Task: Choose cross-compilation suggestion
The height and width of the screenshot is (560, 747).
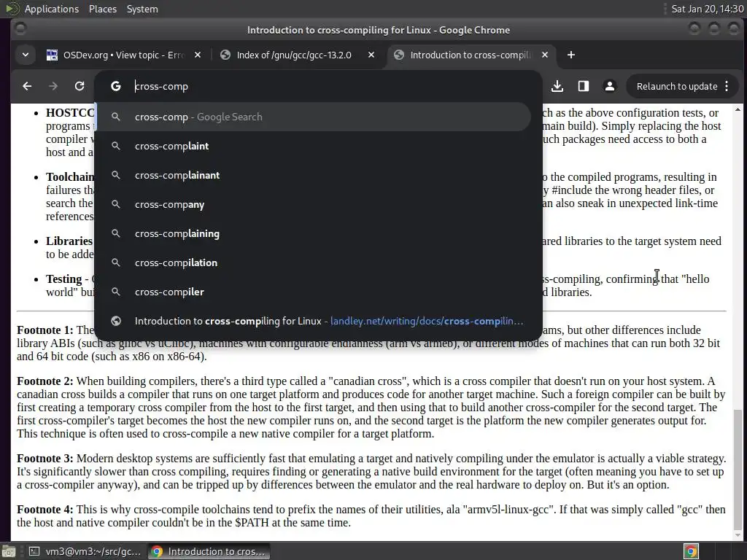Action: 314,262
